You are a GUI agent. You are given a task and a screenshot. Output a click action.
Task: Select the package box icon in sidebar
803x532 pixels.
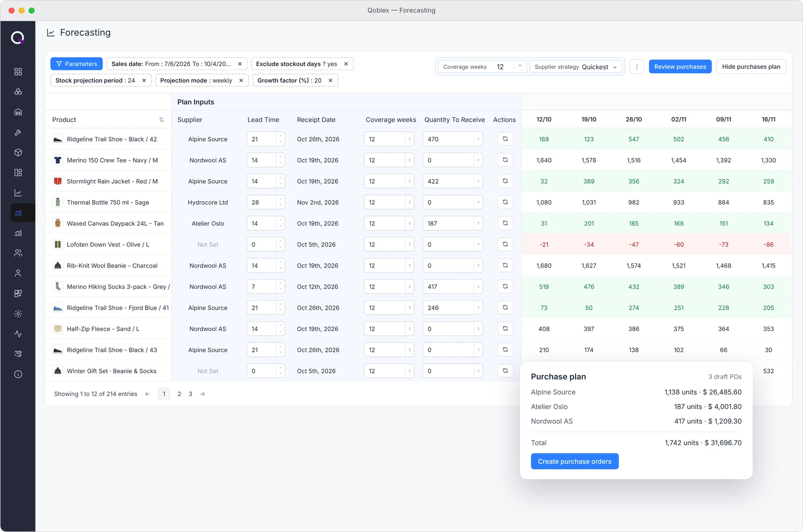18,153
